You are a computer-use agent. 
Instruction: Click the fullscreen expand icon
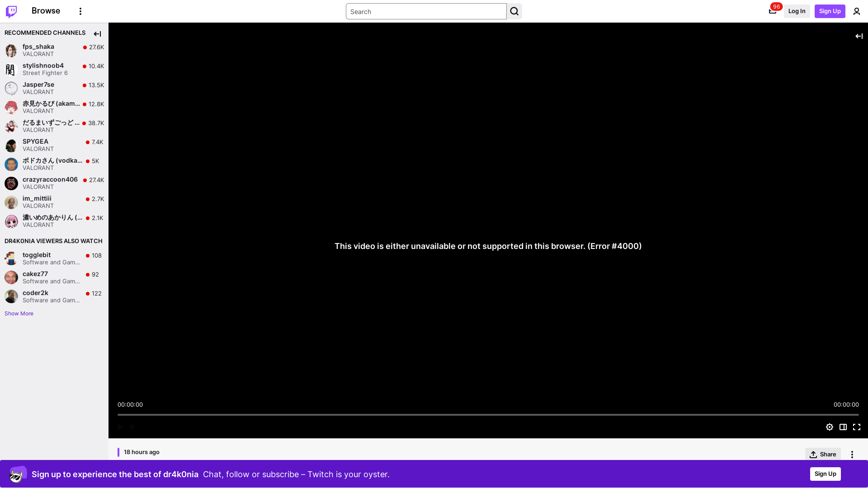857,427
